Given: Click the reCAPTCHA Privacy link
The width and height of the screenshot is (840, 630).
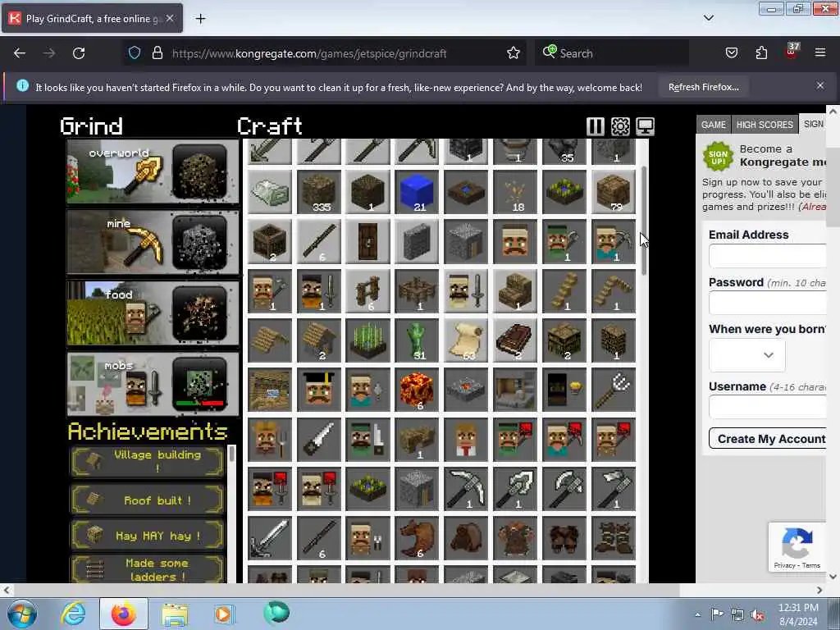Looking at the screenshot, I should pyautogui.click(x=784, y=565).
